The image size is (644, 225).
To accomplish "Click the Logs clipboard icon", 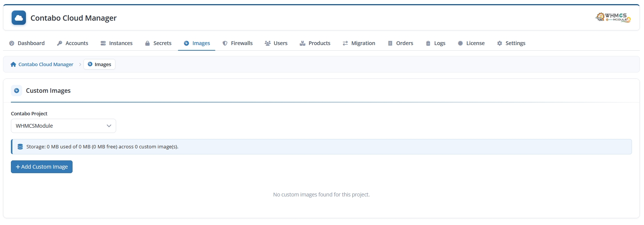I will pyautogui.click(x=428, y=43).
